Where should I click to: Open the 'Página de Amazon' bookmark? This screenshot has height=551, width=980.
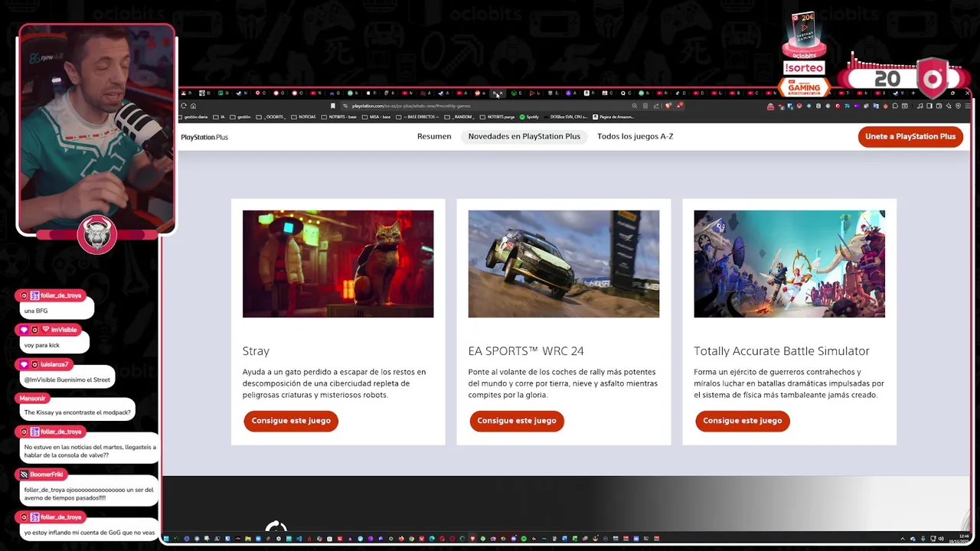coord(613,117)
